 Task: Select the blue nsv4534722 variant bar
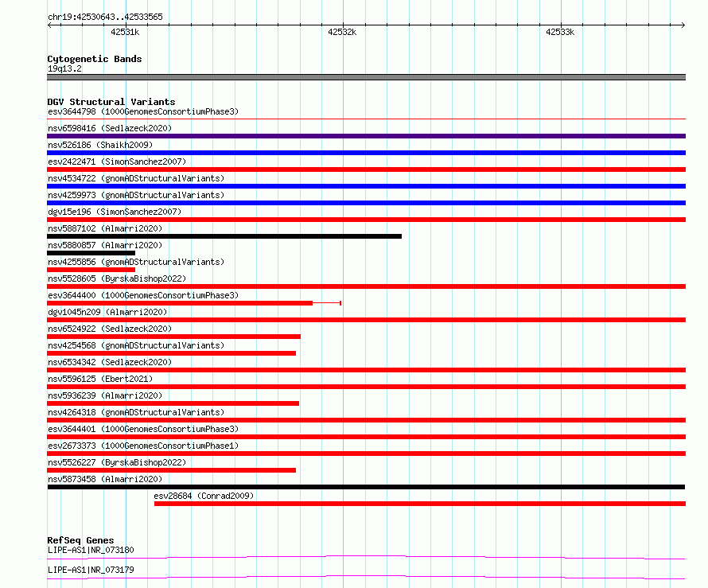pyautogui.click(x=366, y=186)
